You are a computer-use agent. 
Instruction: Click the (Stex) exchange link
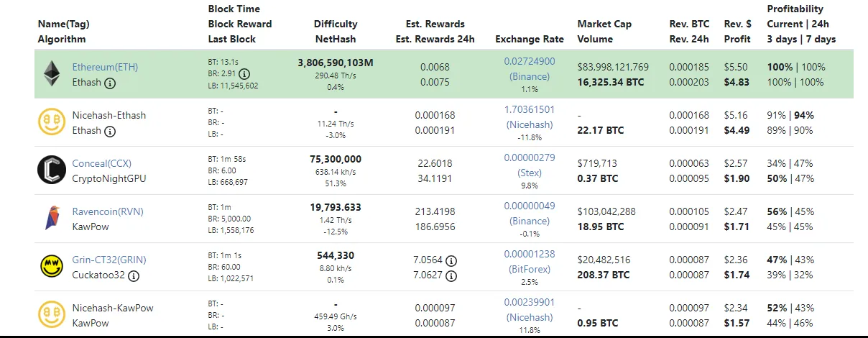(530, 173)
